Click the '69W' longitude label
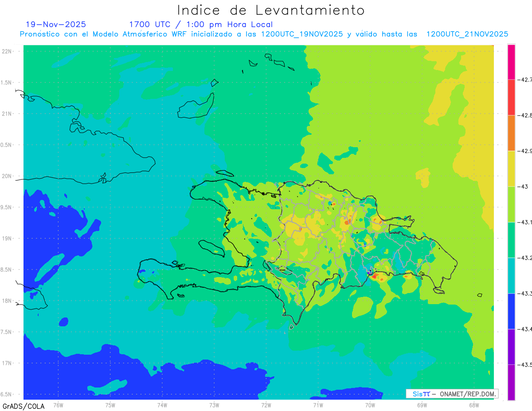 tap(422, 405)
